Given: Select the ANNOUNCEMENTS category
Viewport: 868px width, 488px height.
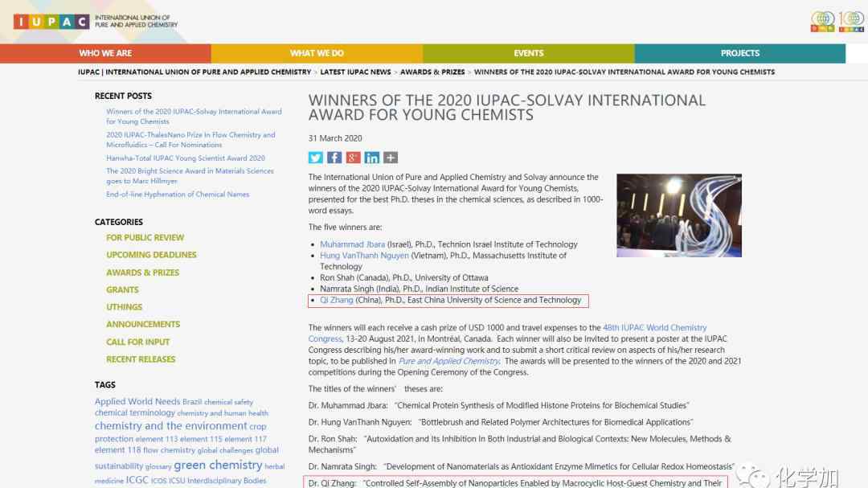Looking at the screenshot, I should [x=143, y=324].
